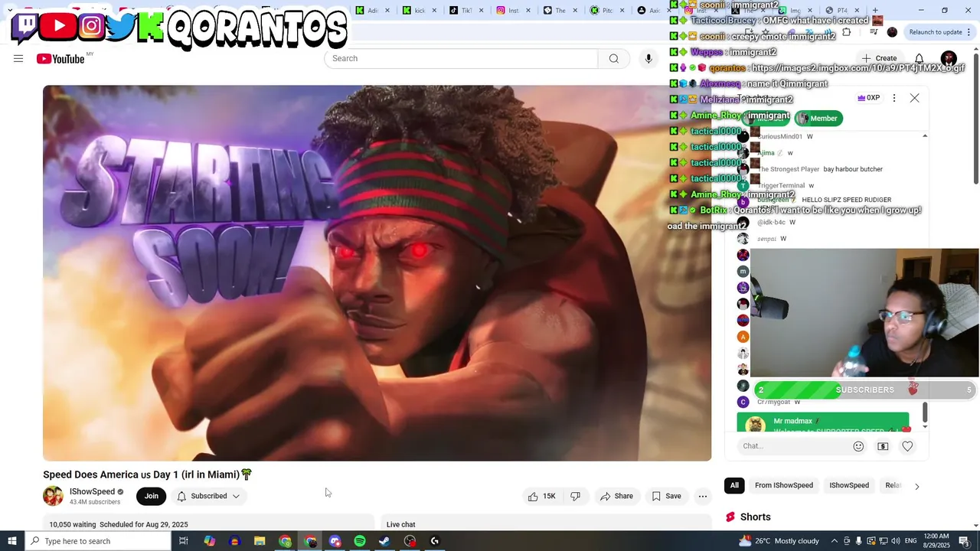Select the All filter chip

(x=734, y=485)
